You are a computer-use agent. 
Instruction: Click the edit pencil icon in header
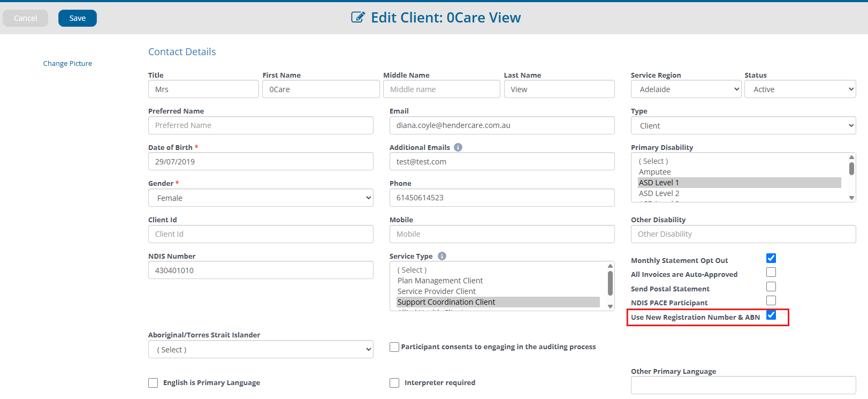[357, 17]
